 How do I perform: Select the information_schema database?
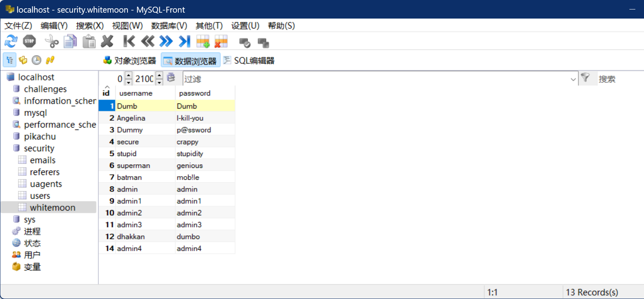coord(54,101)
